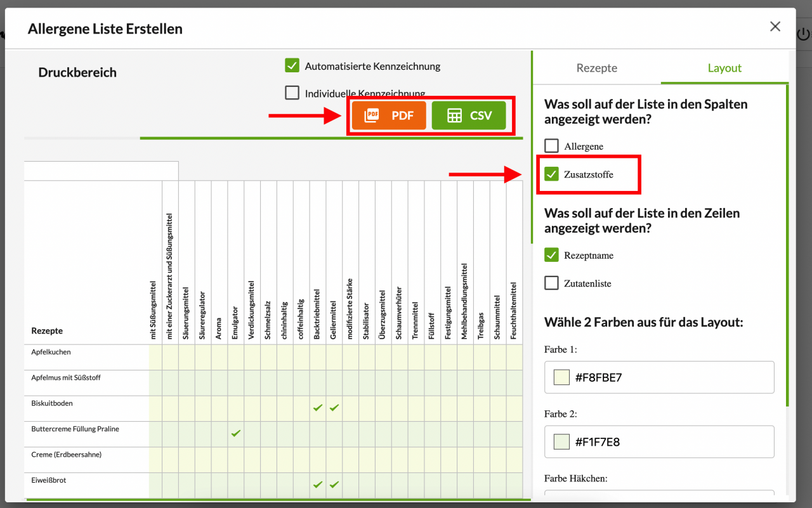Check the Allergene column option
Screen dimensions: 812x508
click(552, 147)
